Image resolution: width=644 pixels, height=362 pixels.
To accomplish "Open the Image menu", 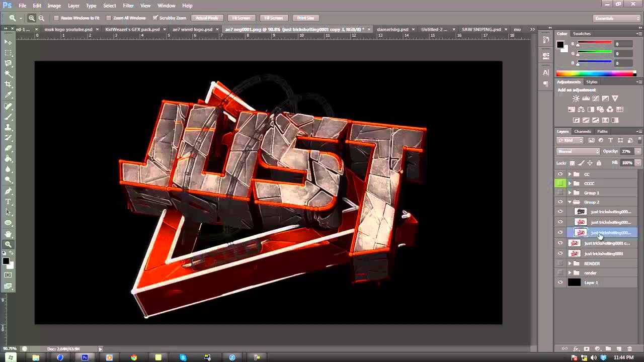I will pyautogui.click(x=54, y=6).
